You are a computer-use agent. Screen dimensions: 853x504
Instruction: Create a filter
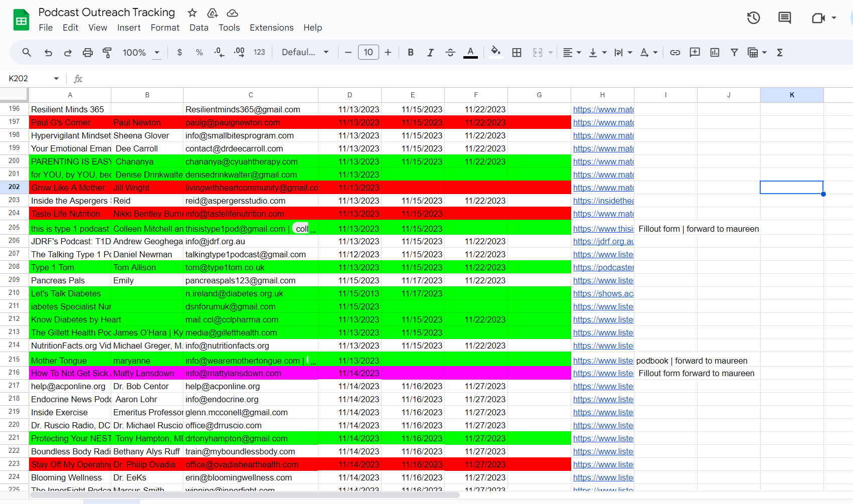pos(734,52)
